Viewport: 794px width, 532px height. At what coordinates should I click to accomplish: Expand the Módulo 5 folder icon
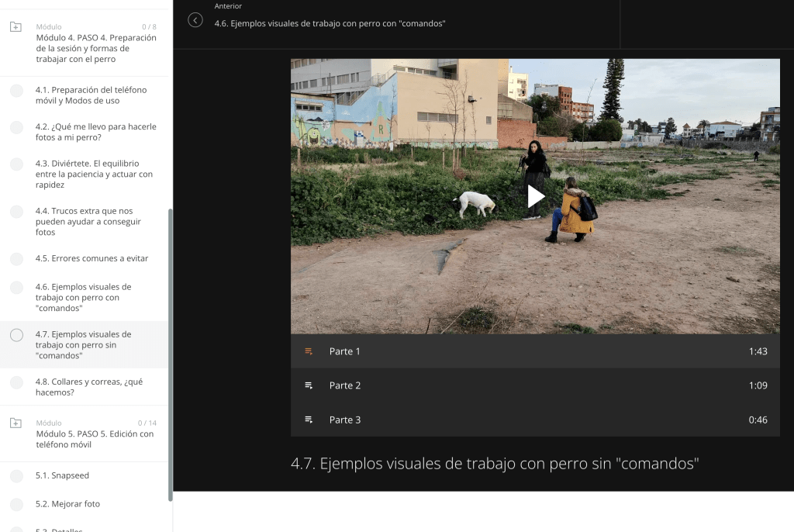pos(16,423)
